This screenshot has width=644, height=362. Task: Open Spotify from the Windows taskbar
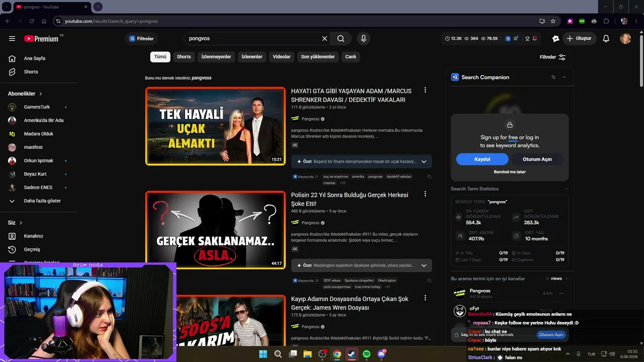[367, 354]
